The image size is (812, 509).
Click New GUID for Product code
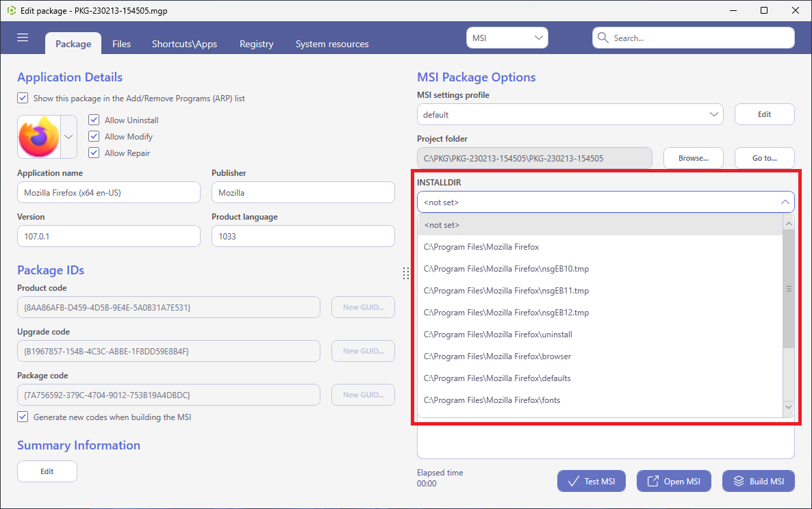click(x=363, y=307)
